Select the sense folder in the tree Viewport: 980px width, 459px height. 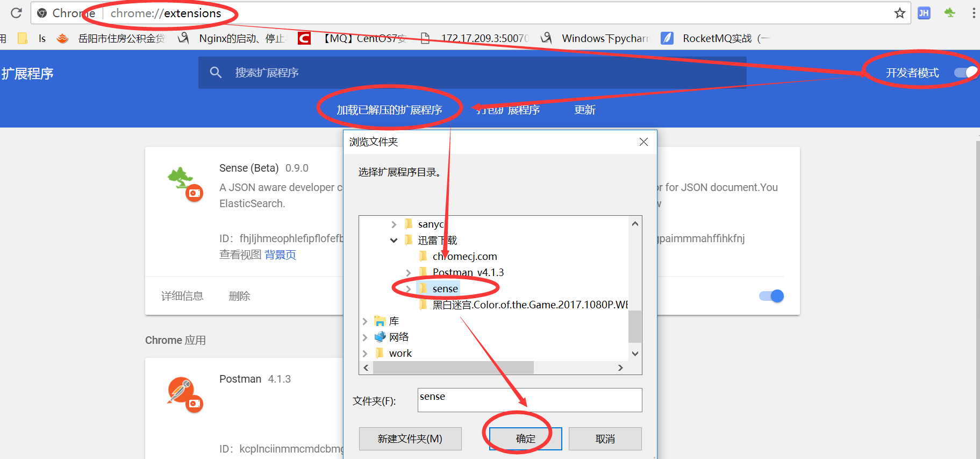point(445,289)
